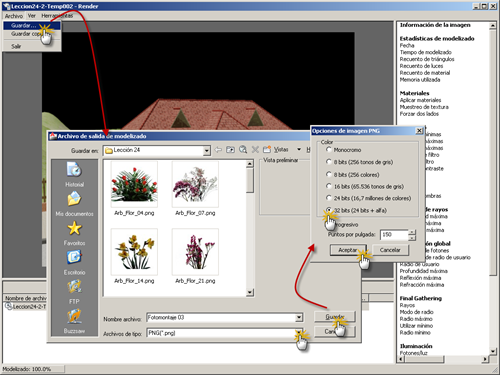Click the Lección 24 folder icon in the combo box
This screenshot has width=500, height=375.
[x=109, y=151]
